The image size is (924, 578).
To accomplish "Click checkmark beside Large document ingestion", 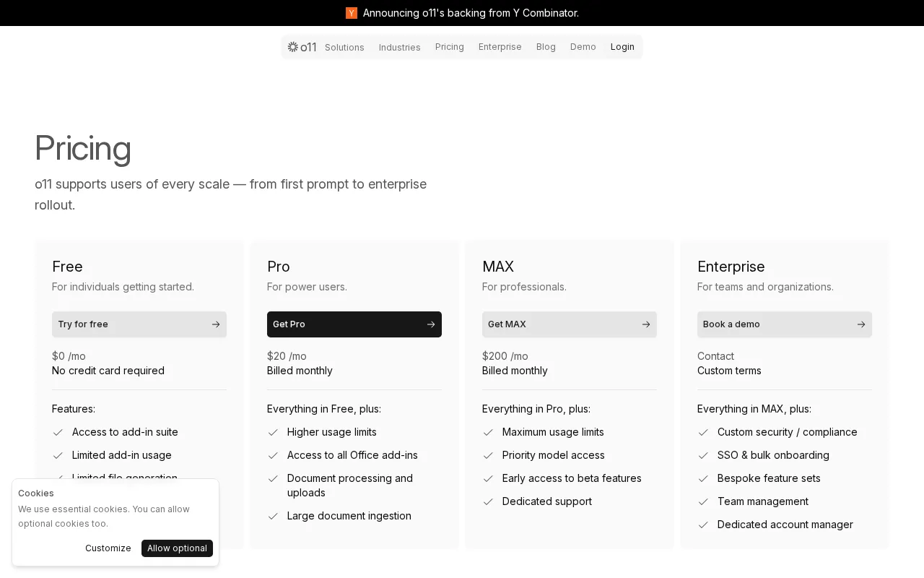I will (x=273, y=517).
